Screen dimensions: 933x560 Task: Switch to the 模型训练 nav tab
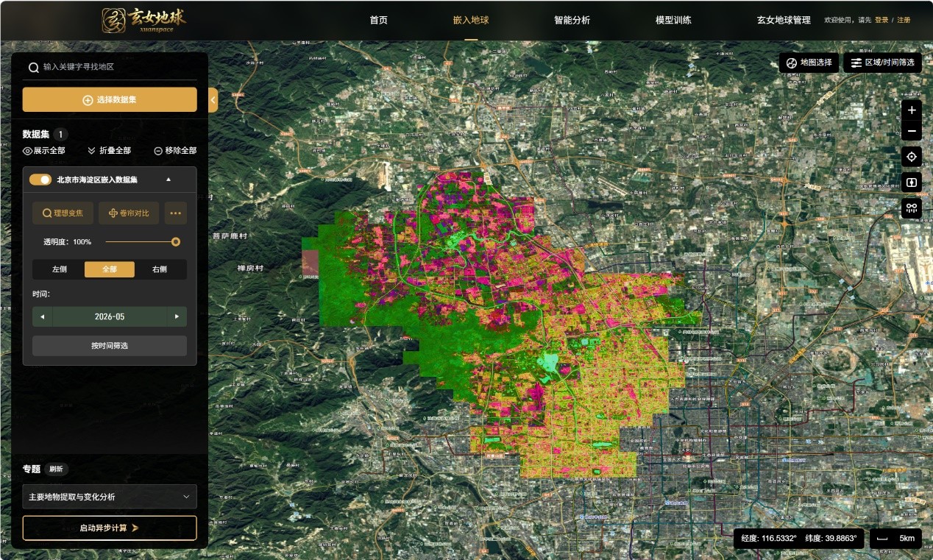673,20
